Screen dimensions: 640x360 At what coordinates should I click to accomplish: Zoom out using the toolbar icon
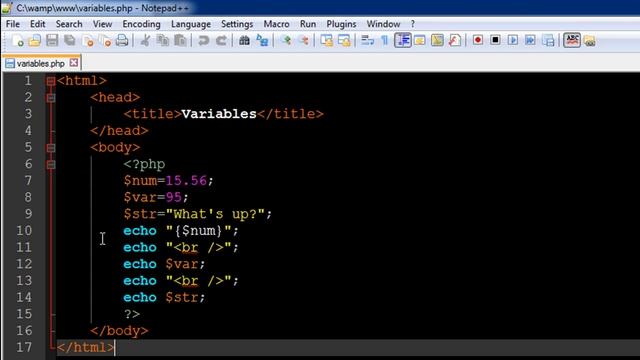(x=304, y=40)
